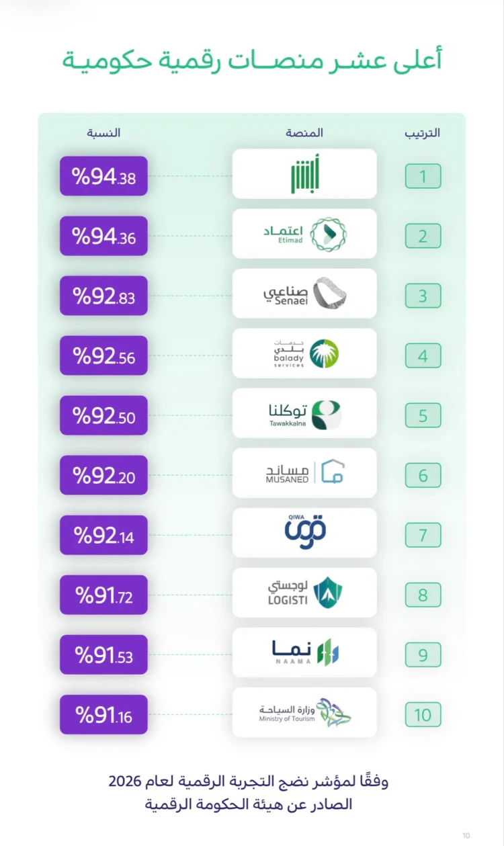The image size is (504, 846).
Task: Open the Senaei platform logo
Action: (x=304, y=294)
